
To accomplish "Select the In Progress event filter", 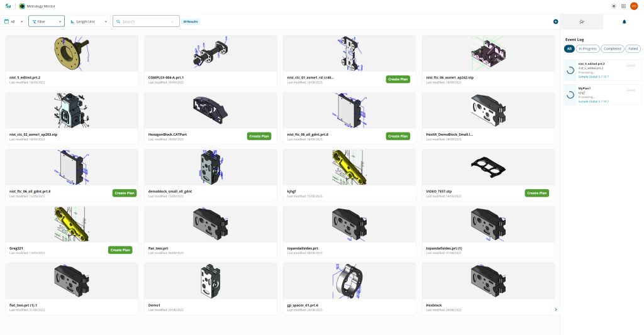I will pos(587,48).
